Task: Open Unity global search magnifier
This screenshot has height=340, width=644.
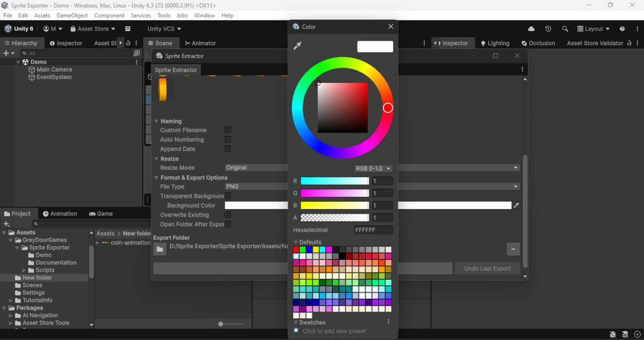Action: [x=565, y=29]
